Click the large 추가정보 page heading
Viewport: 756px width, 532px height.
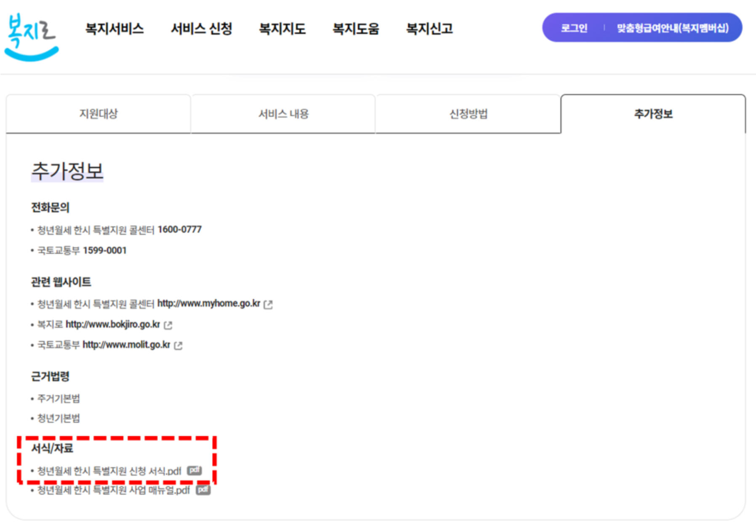(x=67, y=171)
